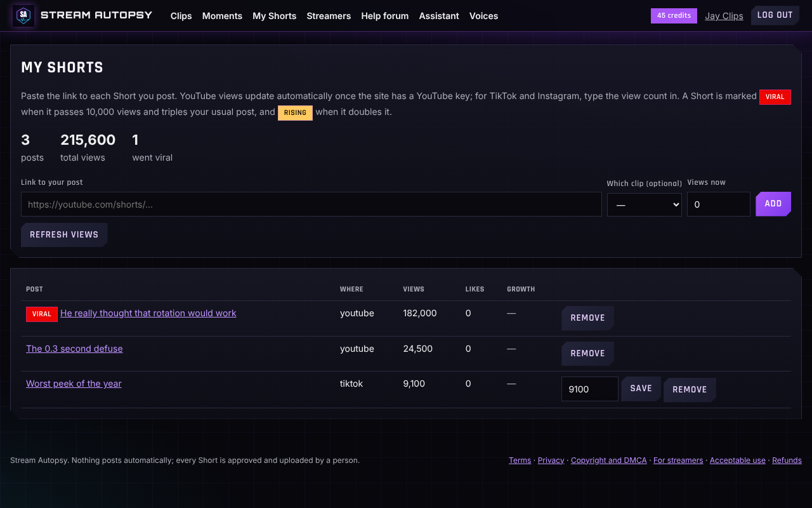
Task: Click the 9100 views input in tiktok row
Action: click(590, 389)
